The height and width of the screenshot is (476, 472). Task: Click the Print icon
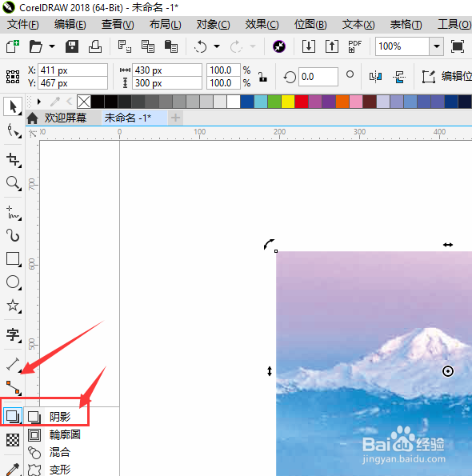point(95,46)
